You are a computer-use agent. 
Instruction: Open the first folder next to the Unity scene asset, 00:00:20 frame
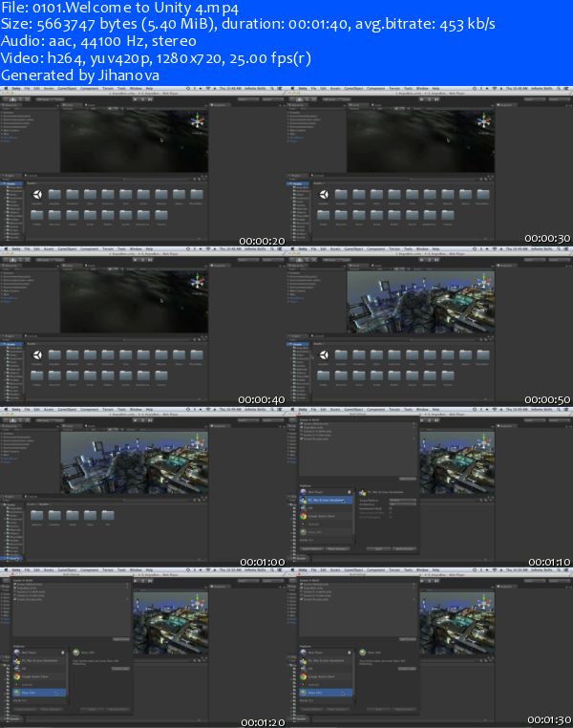(54, 195)
